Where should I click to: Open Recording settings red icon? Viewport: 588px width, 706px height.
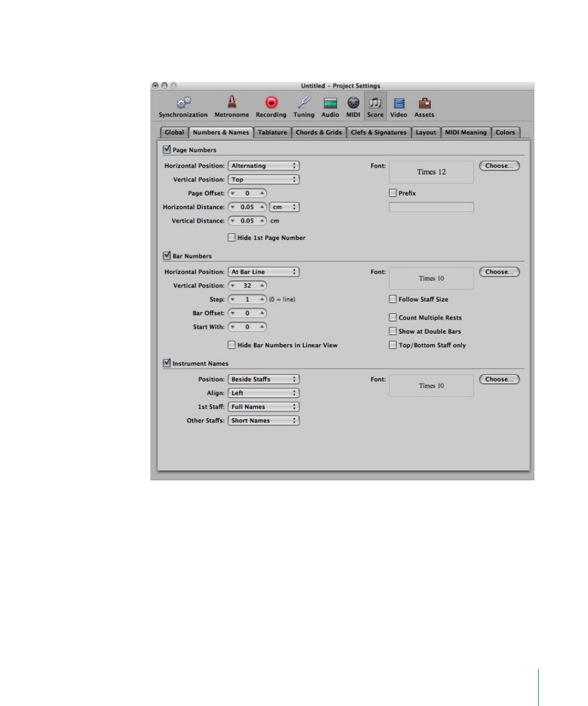[x=271, y=102]
